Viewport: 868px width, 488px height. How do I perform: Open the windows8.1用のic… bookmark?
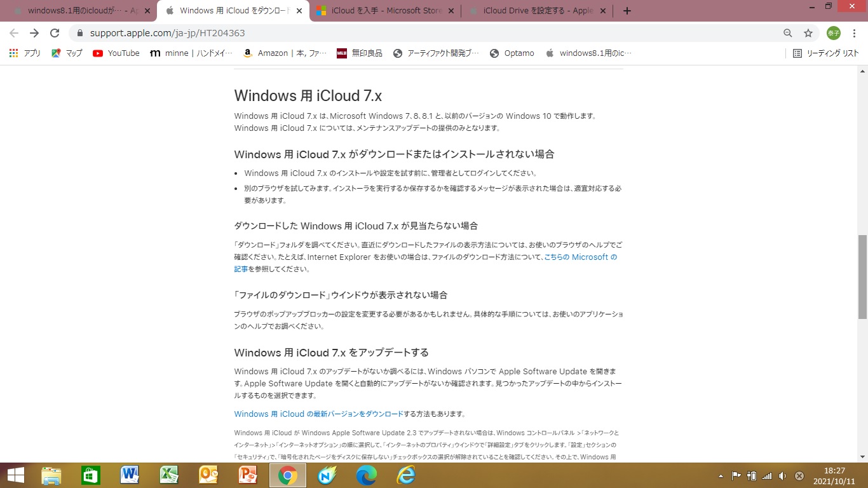click(x=589, y=53)
